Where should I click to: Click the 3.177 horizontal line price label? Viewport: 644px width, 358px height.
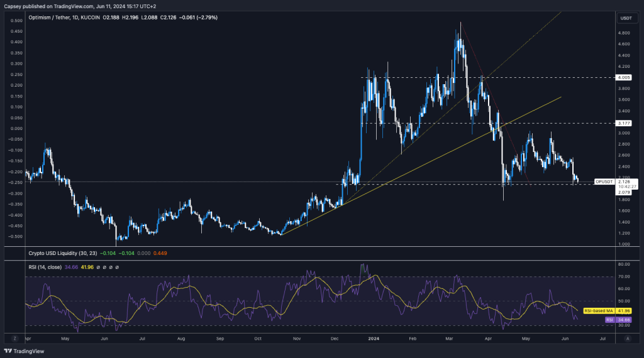click(x=623, y=123)
